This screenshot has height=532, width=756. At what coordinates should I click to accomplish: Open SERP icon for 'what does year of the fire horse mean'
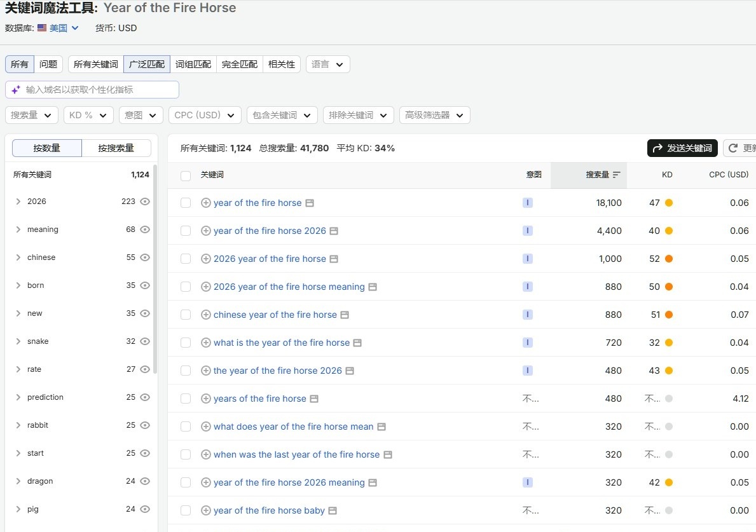click(x=381, y=427)
